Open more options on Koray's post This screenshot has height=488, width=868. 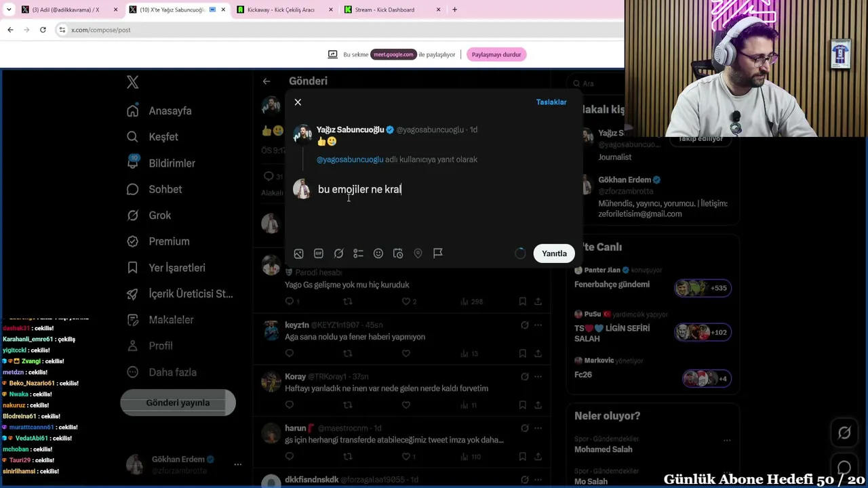[x=538, y=377]
